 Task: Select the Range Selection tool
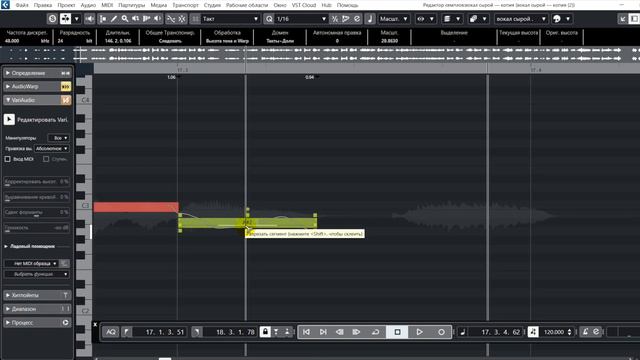pyautogui.click(x=103, y=19)
